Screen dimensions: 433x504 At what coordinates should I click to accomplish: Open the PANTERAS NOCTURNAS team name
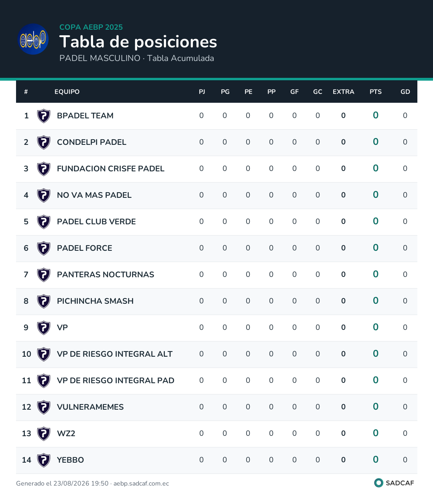pos(105,274)
